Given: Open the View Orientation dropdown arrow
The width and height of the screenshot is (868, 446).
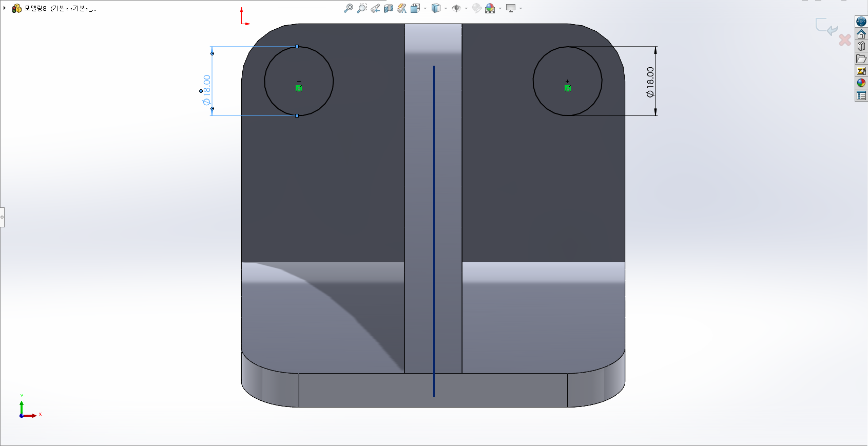Looking at the screenshot, I should coord(425,8).
